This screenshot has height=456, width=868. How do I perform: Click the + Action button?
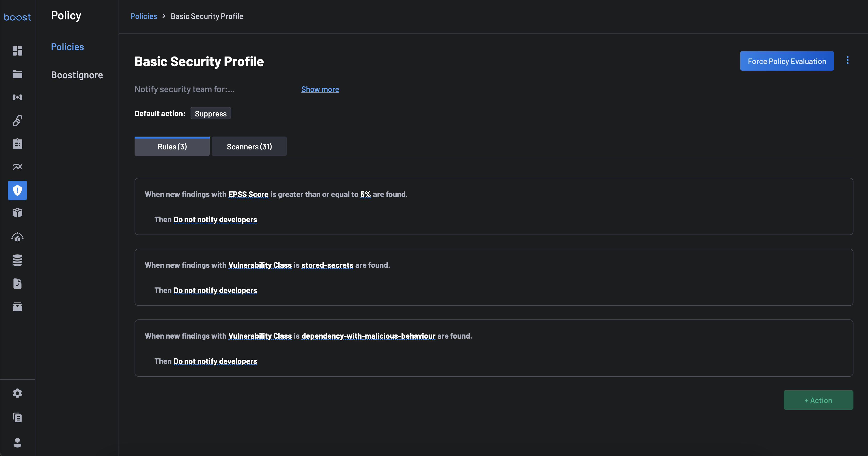[818, 400]
